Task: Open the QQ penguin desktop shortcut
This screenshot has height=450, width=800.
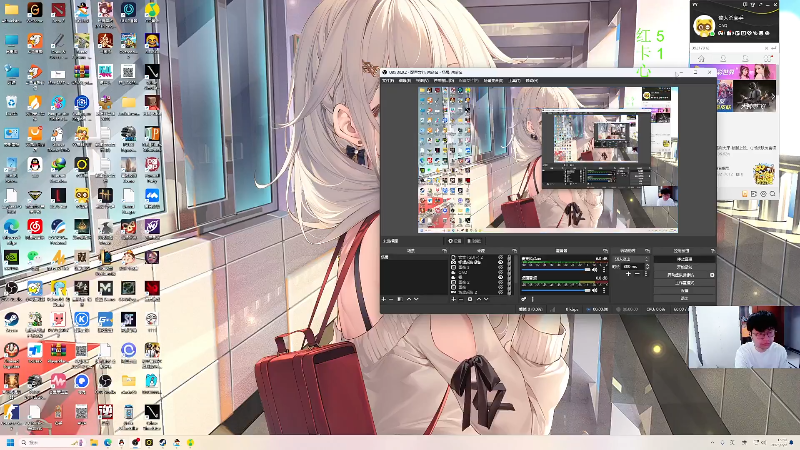Action: 35,164
